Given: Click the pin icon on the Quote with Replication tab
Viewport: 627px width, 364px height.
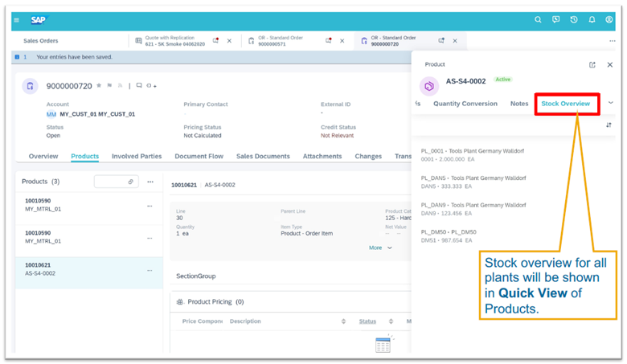Looking at the screenshot, I should (215, 40).
